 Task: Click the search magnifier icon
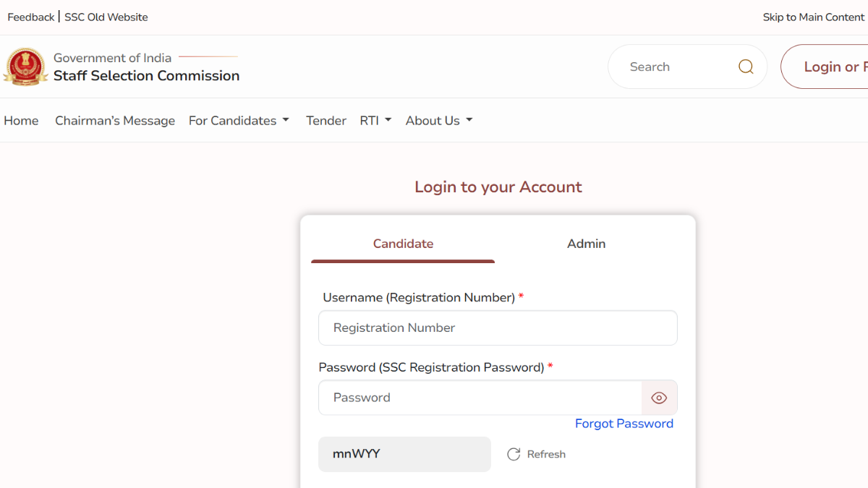[746, 67]
